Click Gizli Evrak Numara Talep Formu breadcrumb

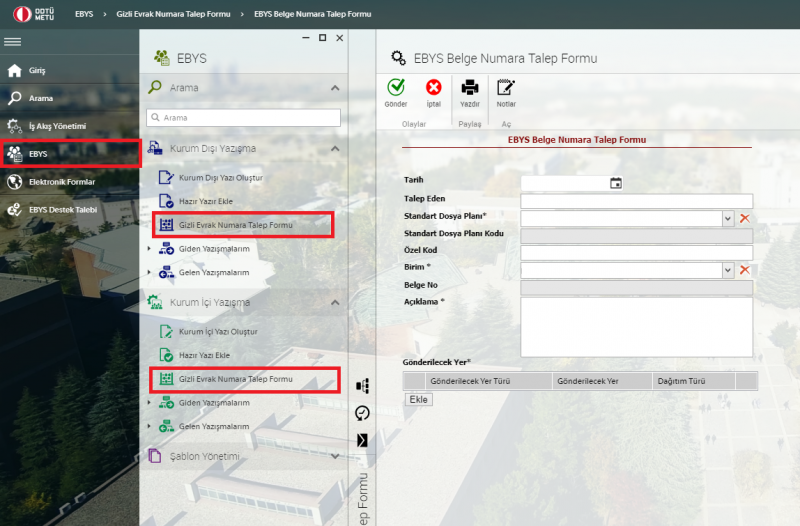click(x=173, y=14)
